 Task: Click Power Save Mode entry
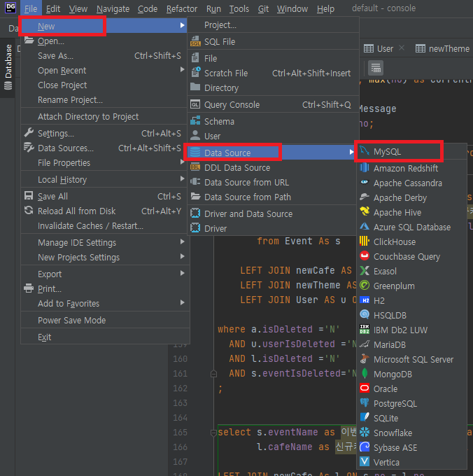click(105, 321)
